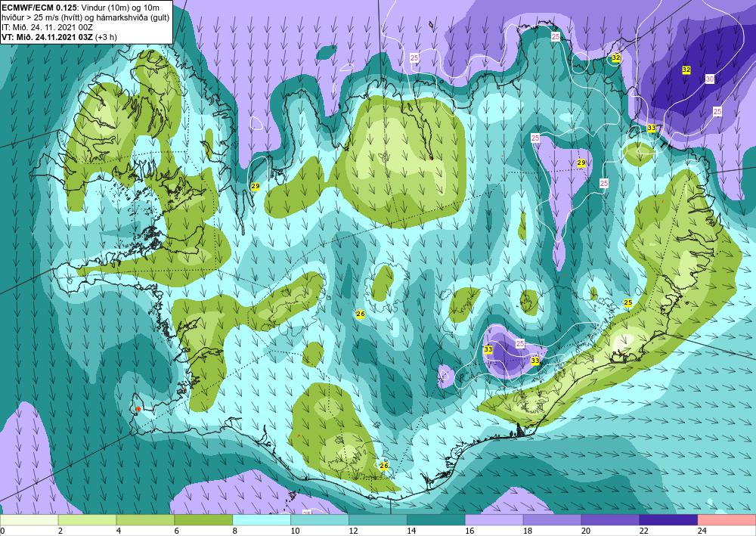Click the "24" legend scale label

tap(702, 531)
